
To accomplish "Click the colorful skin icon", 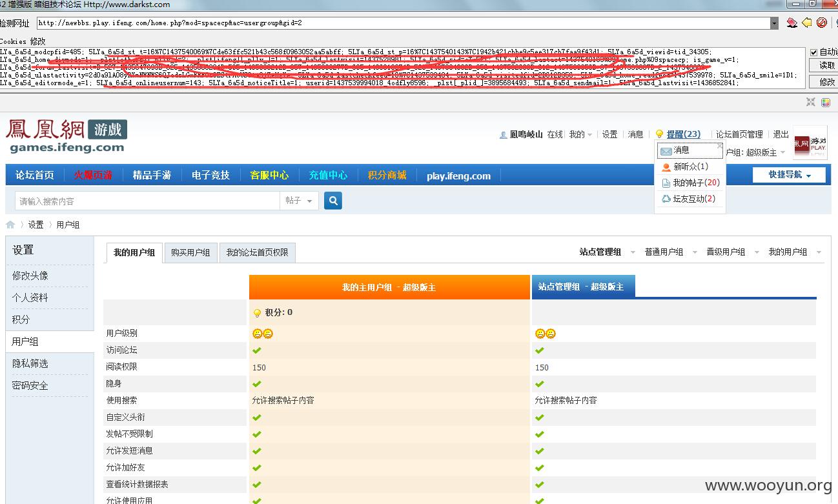I will tap(826, 102).
